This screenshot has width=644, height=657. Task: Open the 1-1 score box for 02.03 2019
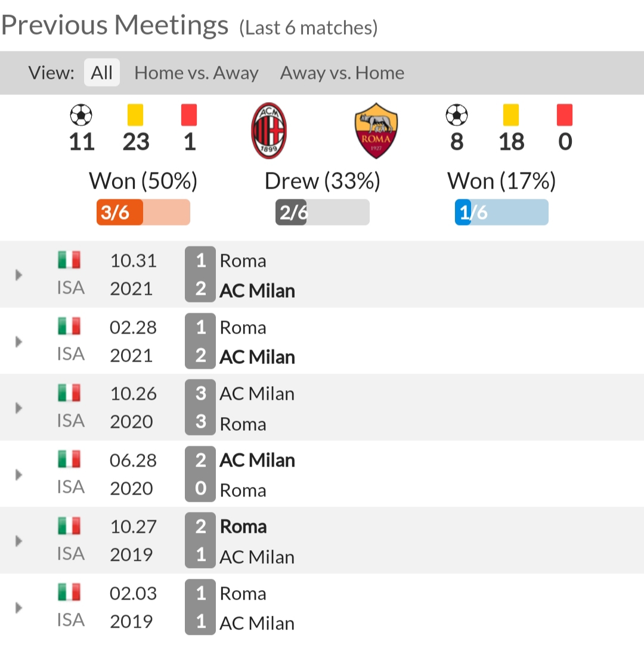coord(200,607)
